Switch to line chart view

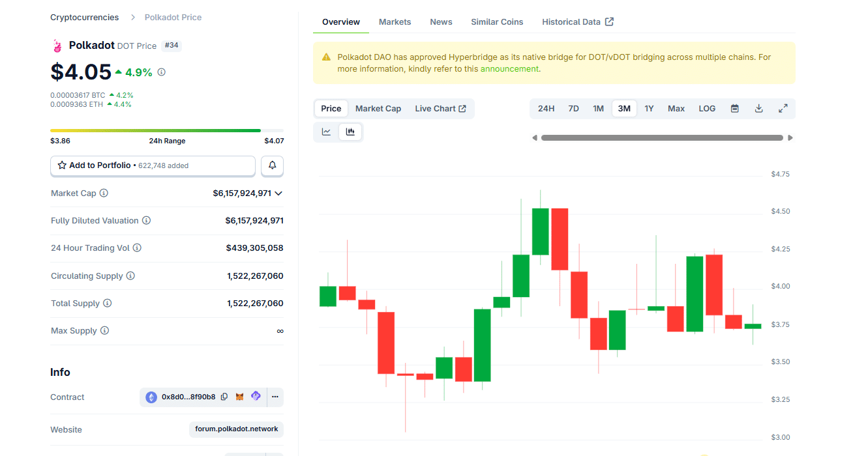[x=327, y=132]
